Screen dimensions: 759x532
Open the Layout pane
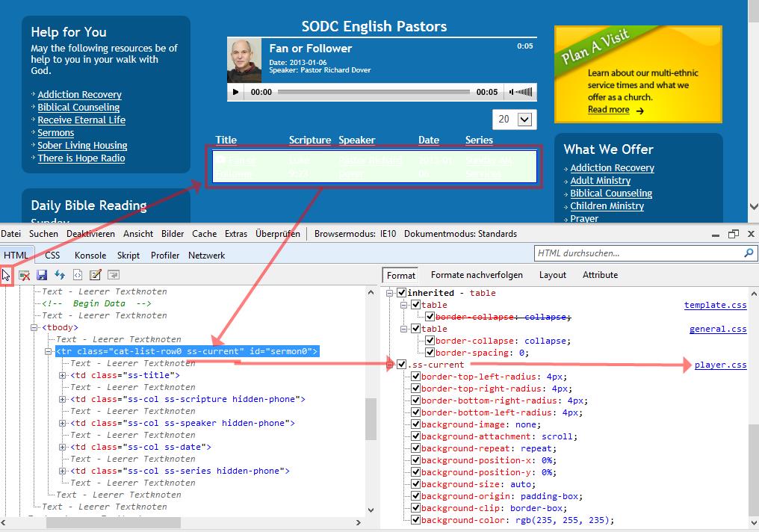pyautogui.click(x=552, y=275)
